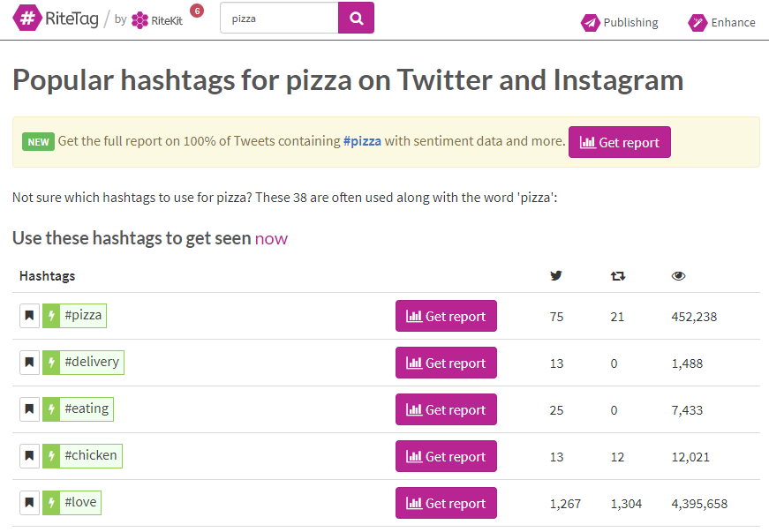
Task: Follow the blue #pizza link in banner
Action: point(362,141)
